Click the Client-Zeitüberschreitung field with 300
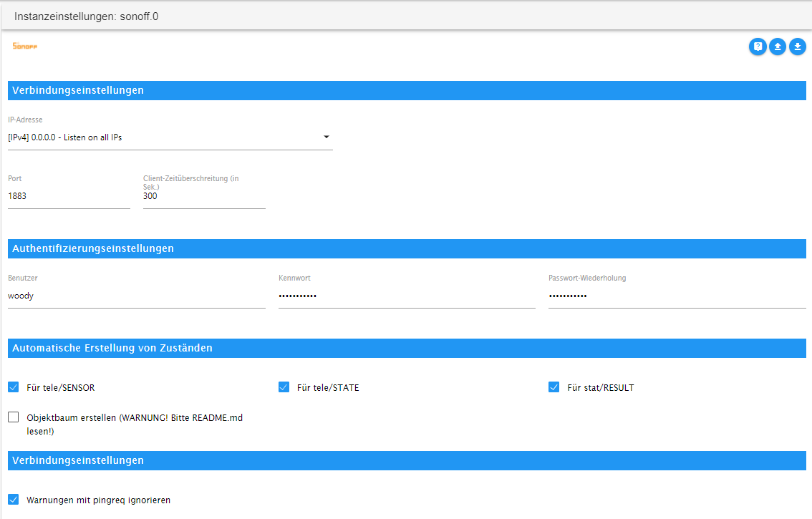This screenshot has width=812, height=519. click(204, 196)
